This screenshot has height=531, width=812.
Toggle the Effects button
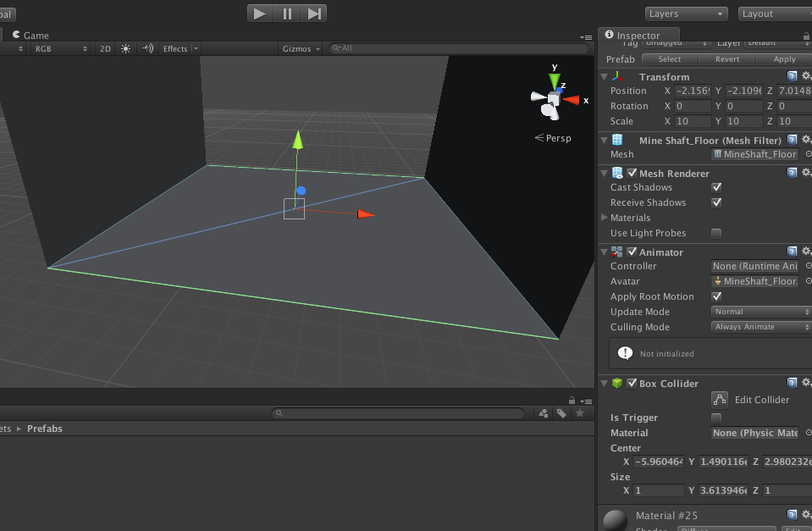[175, 49]
